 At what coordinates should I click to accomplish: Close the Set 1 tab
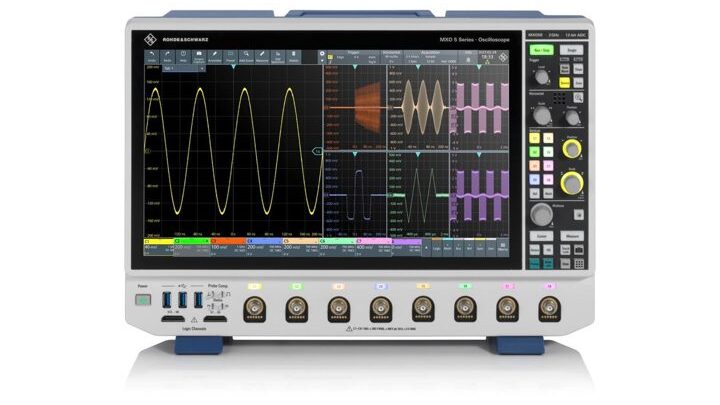[202, 68]
